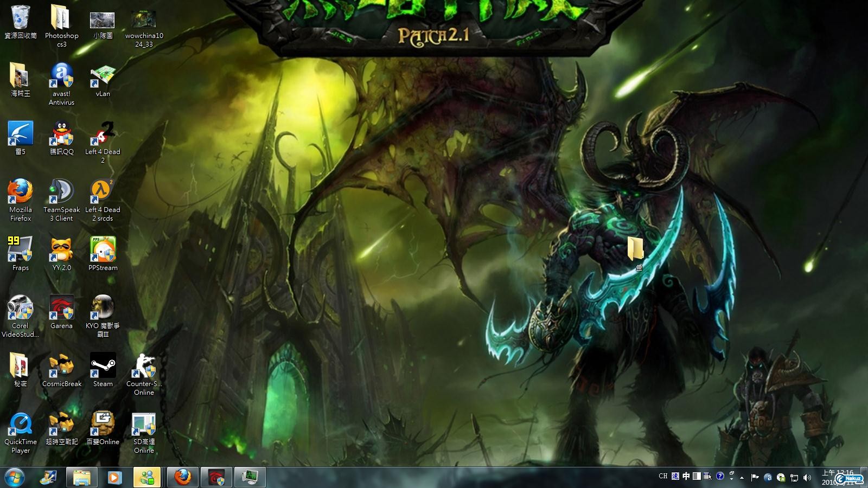Image resolution: width=868 pixels, height=488 pixels.
Task: Open the 秘密 folder
Action: pyautogui.click(x=21, y=370)
